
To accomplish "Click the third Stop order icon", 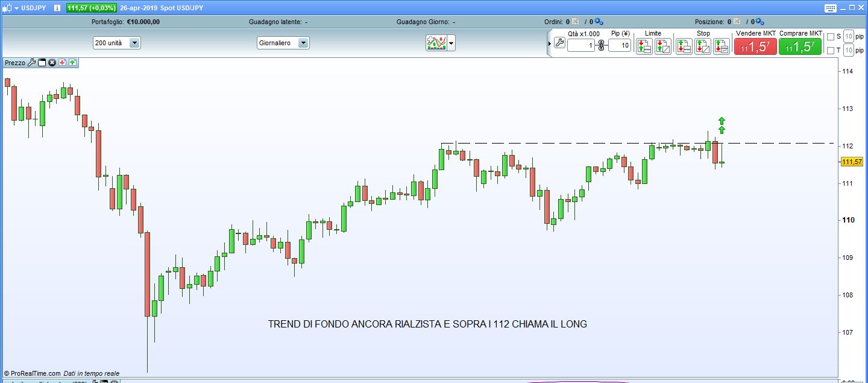I will click(x=722, y=46).
